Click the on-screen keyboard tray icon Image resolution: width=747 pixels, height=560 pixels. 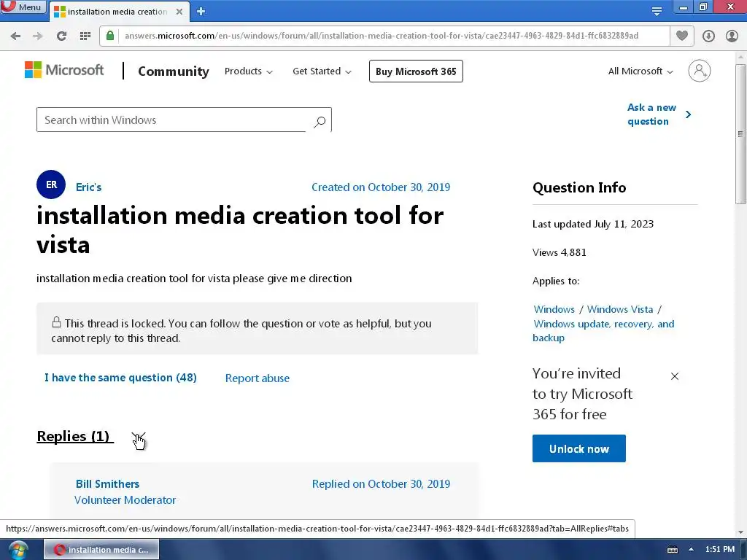click(672, 550)
